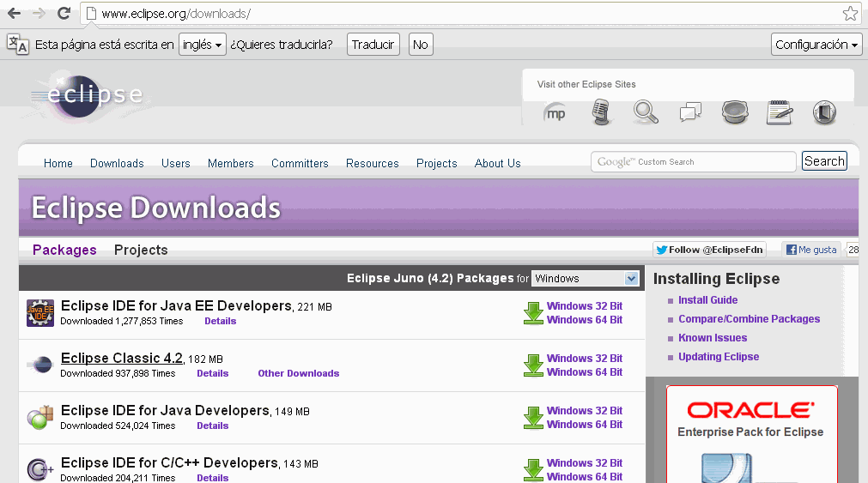Click the No button to decline translation

pos(421,45)
